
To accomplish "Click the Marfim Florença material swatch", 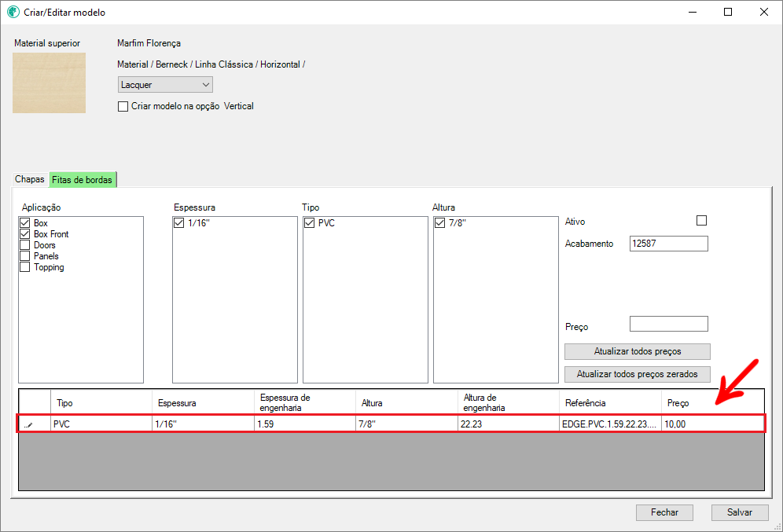I will (49, 83).
